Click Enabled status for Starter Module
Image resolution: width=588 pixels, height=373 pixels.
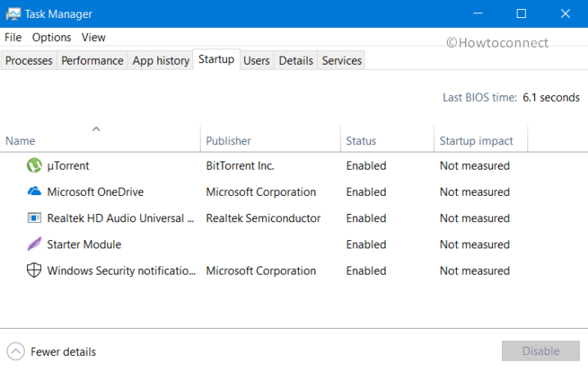(x=366, y=244)
